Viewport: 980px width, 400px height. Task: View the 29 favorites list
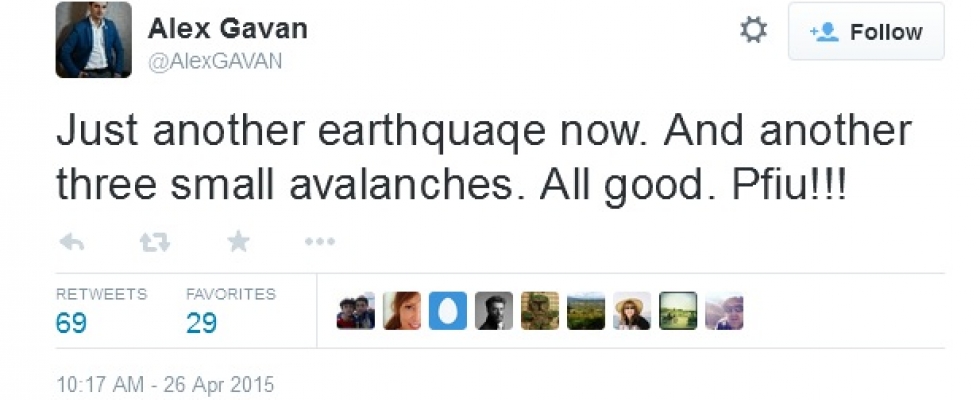(201, 323)
